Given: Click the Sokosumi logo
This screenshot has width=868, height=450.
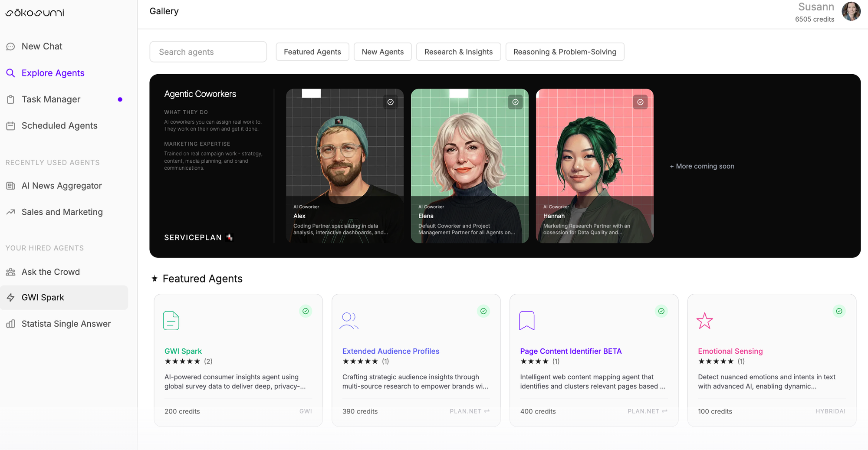Looking at the screenshot, I should (35, 13).
